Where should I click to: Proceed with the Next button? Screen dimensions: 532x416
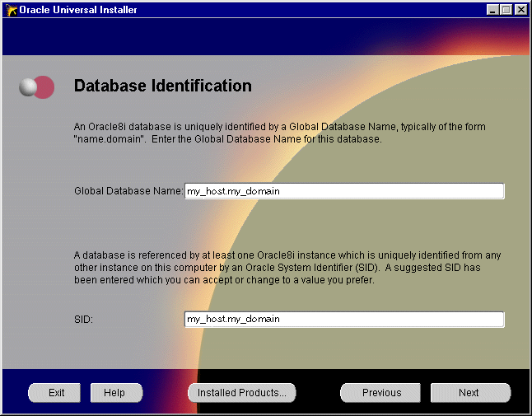click(x=470, y=393)
